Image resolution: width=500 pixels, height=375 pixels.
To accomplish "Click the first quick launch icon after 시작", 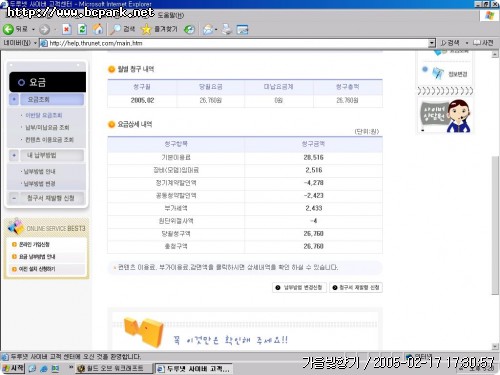I will (x=32, y=369).
